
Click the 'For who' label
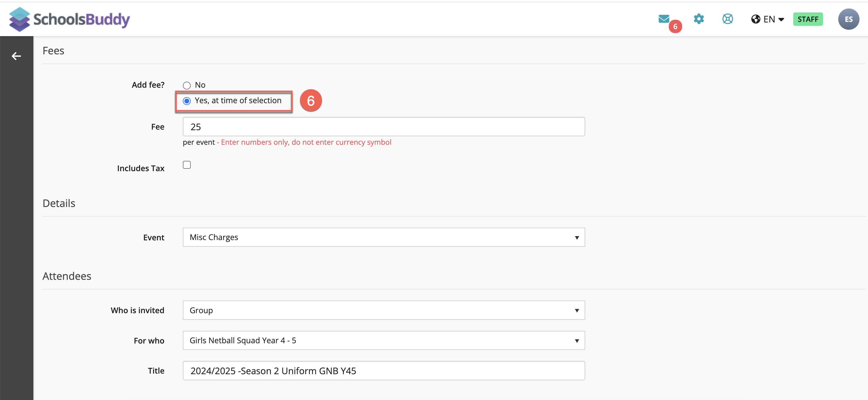pyautogui.click(x=149, y=341)
